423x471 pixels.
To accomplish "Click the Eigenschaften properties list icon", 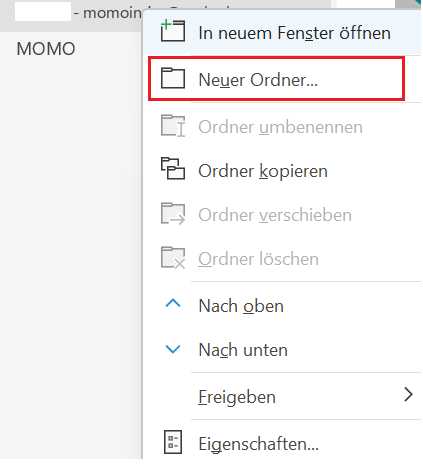I will tap(173, 442).
